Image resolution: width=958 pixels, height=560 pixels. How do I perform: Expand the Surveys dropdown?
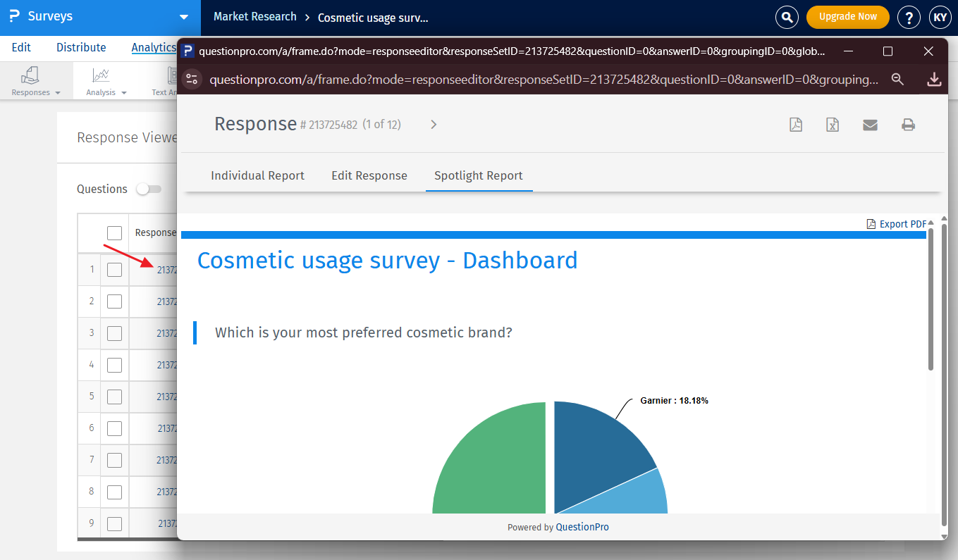click(x=183, y=16)
